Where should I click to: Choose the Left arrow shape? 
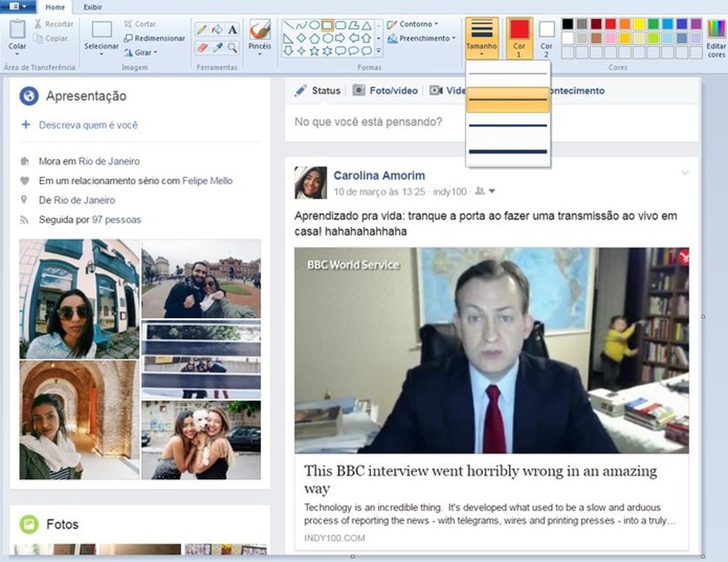[354, 38]
